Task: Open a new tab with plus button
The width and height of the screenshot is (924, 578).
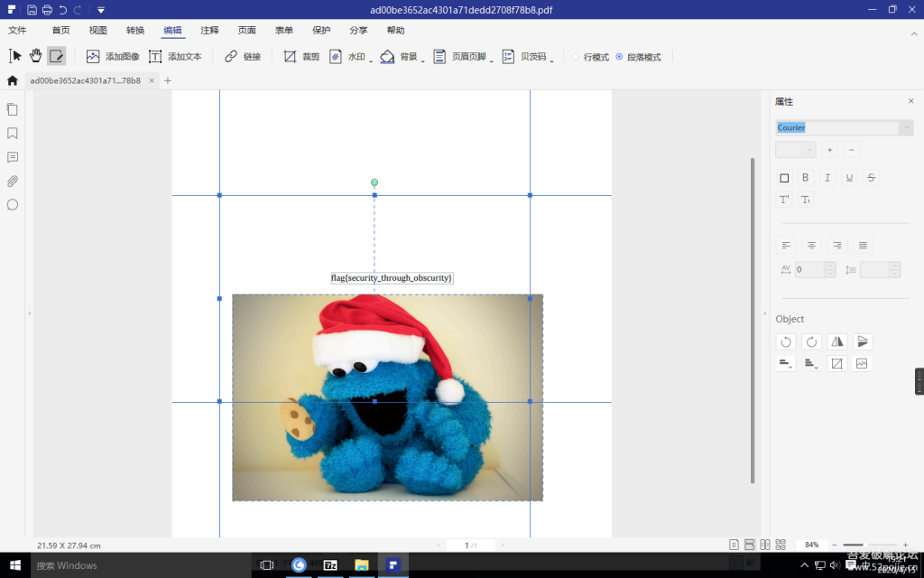Action: click(x=168, y=80)
